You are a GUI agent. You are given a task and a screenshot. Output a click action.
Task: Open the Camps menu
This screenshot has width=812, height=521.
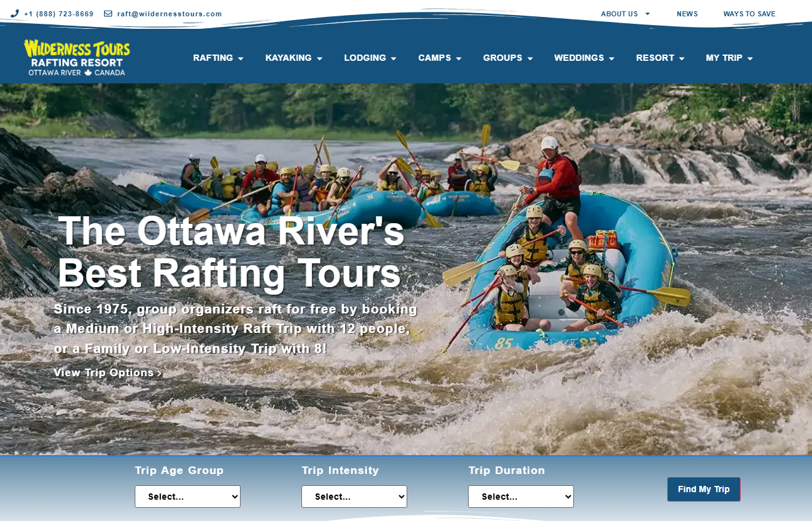tap(440, 58)
